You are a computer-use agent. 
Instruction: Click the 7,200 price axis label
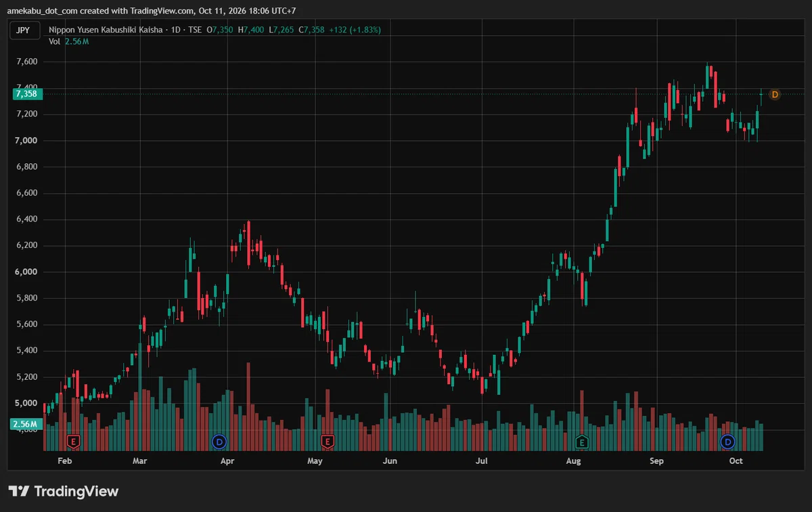click(26, 114)
